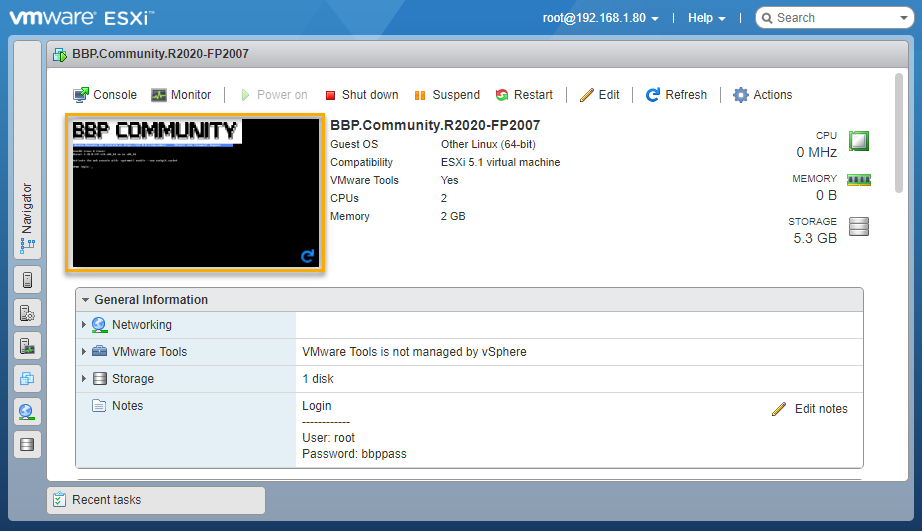This screenshot has width=922, height=531.
Task: Edit the VM settings
Action: coord(599,95)
